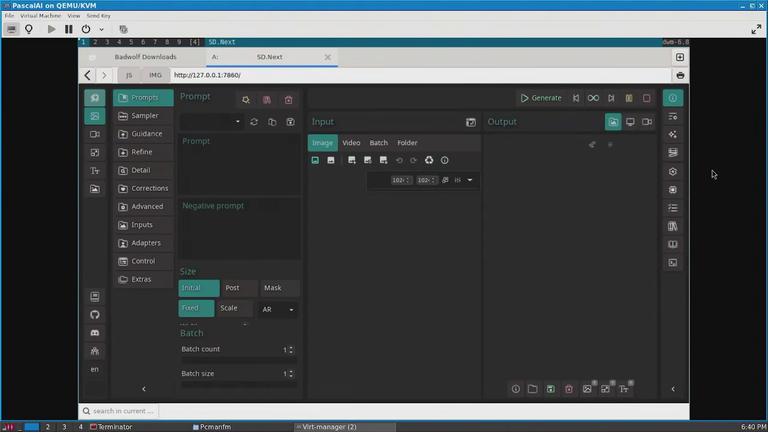This screenshot has height=432, width=768.
Task: Expand the styles dropdown above Prompt
Action: [x=211, y=121]
